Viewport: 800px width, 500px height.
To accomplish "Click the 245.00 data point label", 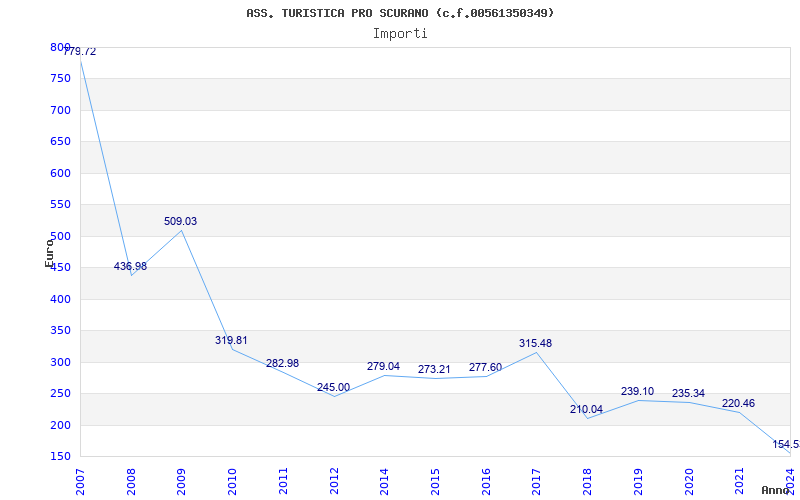I will (333, 387).
